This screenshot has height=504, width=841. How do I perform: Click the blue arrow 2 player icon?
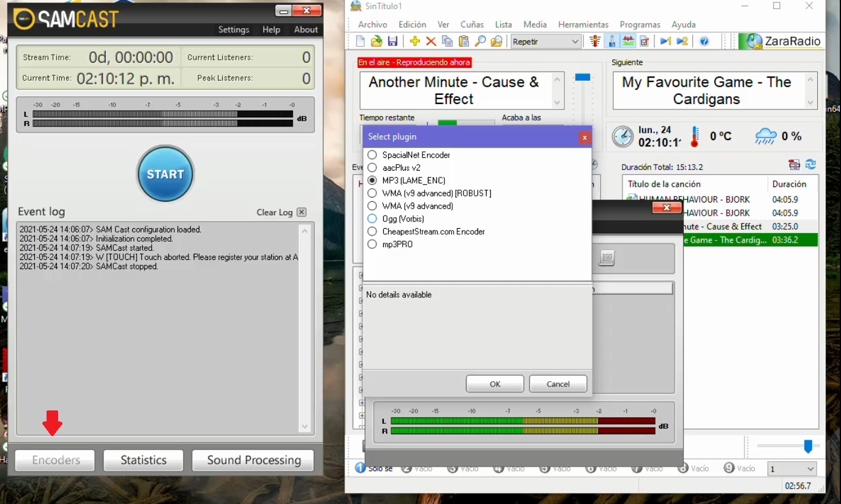tap(682, 41)
